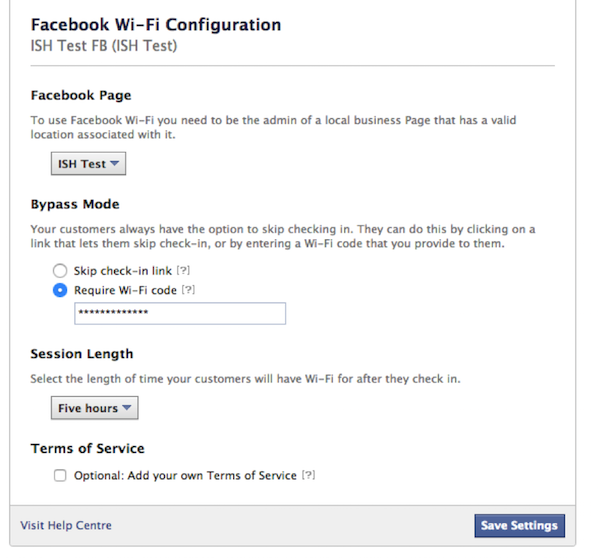Open help marker beside Terms of Service option
The image size is (600, 560).
click(308, 475)
